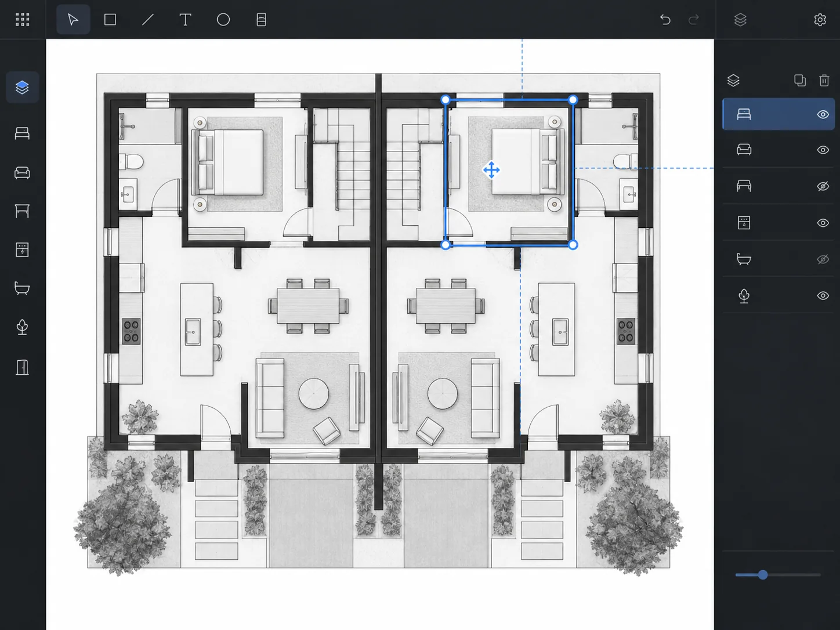
Task: Toggle visibility of the plant layer
Action: [x=823, y=296]
